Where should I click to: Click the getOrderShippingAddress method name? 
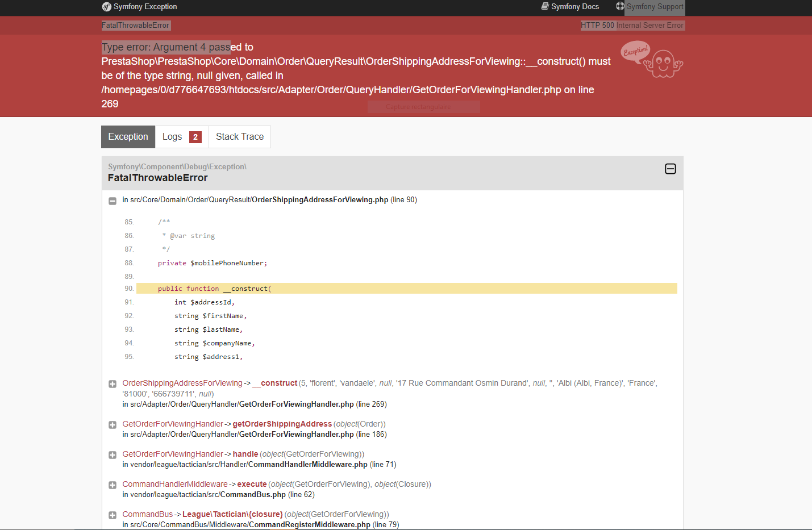[282, 424]
